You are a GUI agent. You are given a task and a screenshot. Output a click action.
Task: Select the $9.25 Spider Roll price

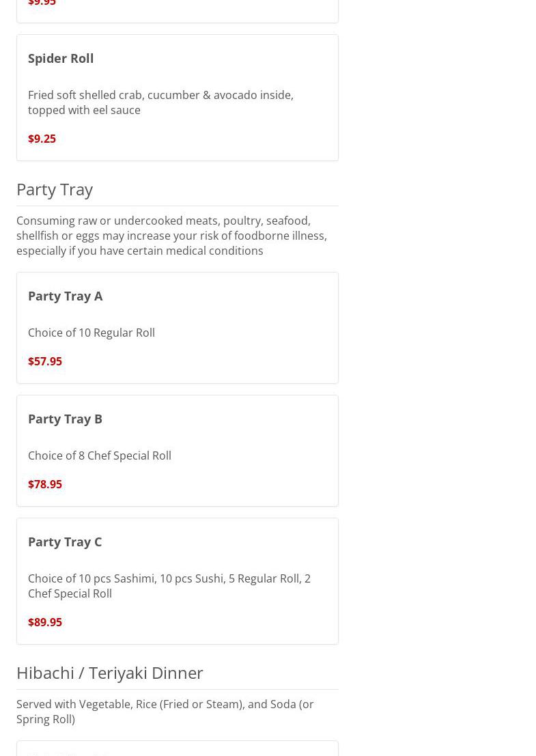[x=42, y=139]
